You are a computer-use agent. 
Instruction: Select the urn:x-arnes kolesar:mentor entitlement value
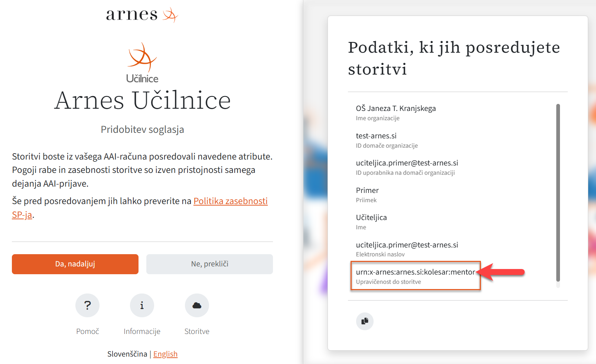coord(415,272)
